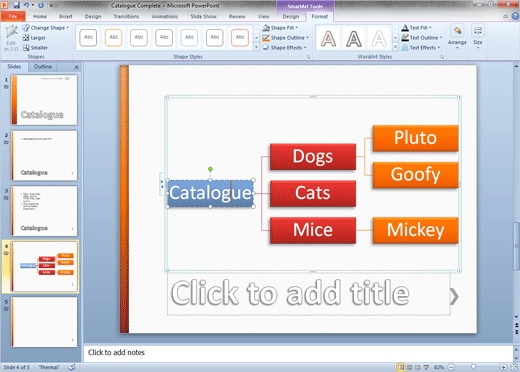Switch to the Transitions tab

click(x=126, y=16)
